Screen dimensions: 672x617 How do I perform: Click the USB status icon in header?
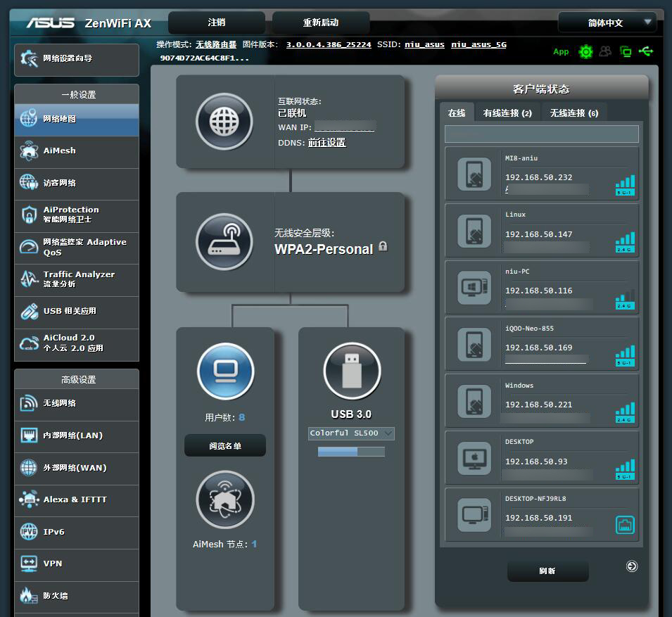pos(646,52)
